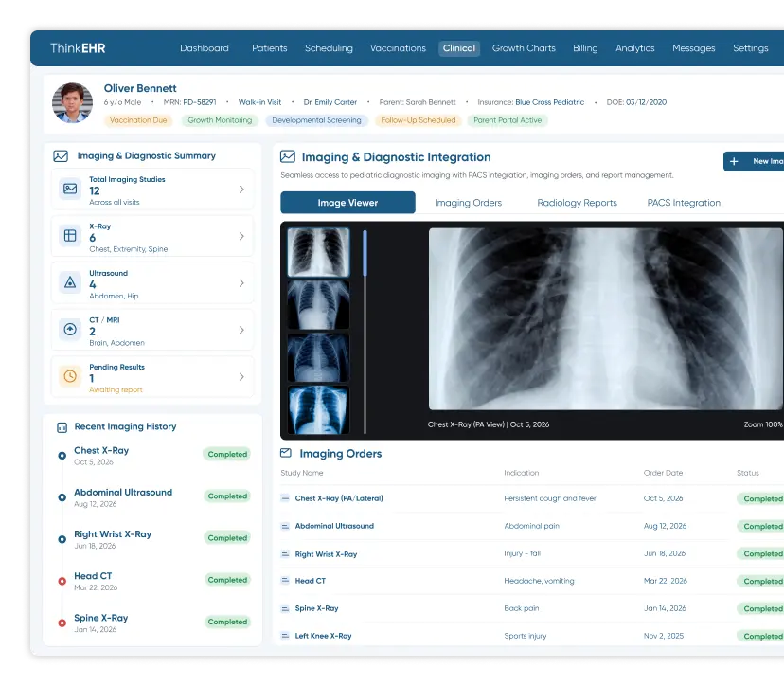Open the Analytics menu

(x=634, y=48)
